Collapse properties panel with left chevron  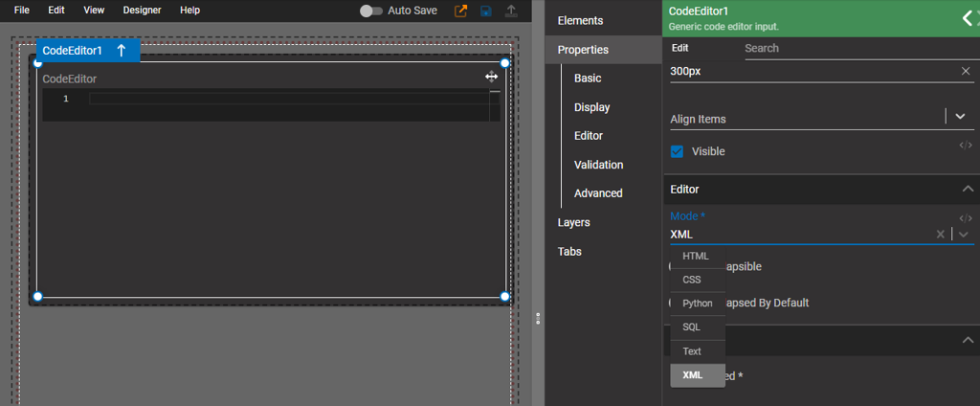968,19
